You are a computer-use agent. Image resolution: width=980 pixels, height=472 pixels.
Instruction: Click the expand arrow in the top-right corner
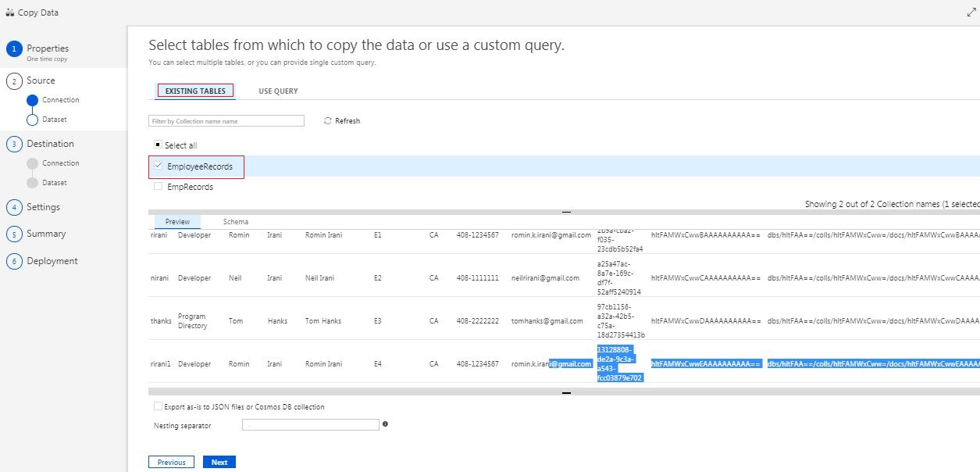point(971,12)
